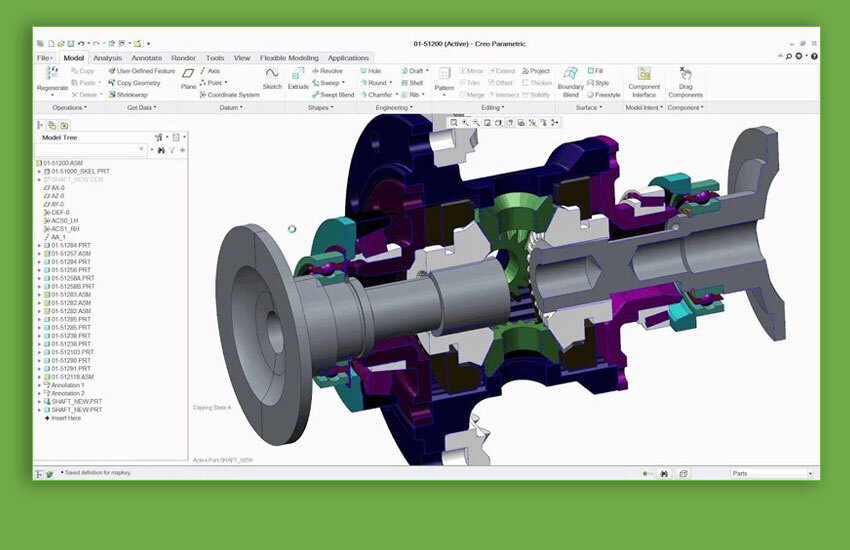The width and height of the screenshot is (850, 550).
Task: Apply the Shell tool
Action: [413, 83]
